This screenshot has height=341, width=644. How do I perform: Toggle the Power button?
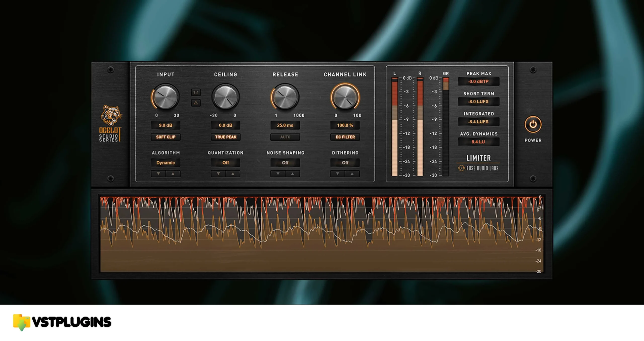(x=533, y=125)
